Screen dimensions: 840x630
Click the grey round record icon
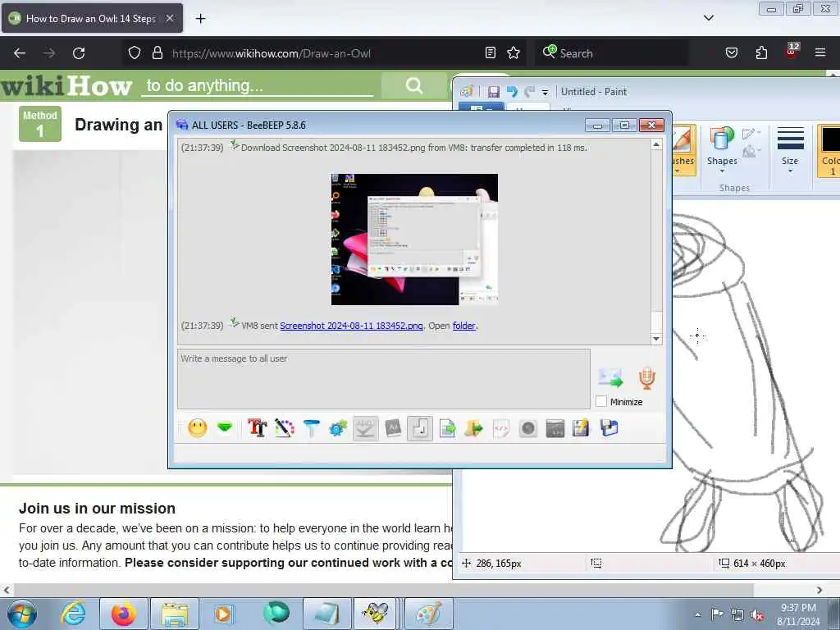527,428
